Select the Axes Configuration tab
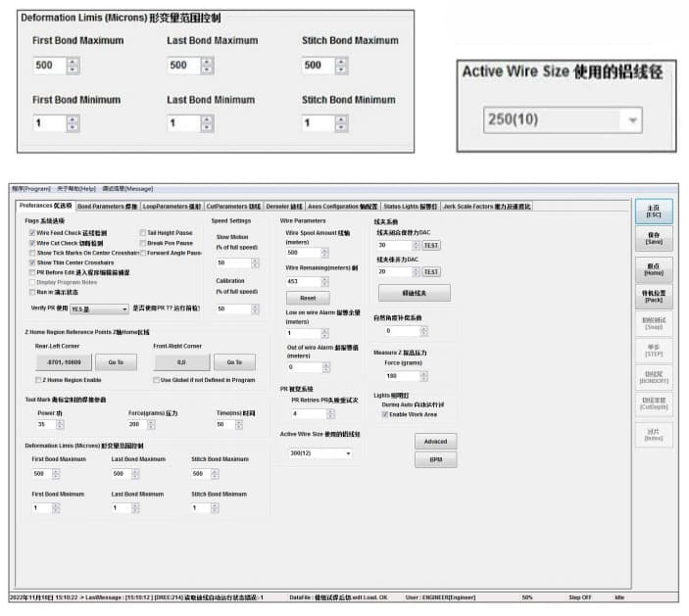Viewport: 689px width, 616px height. coord(343,207)
